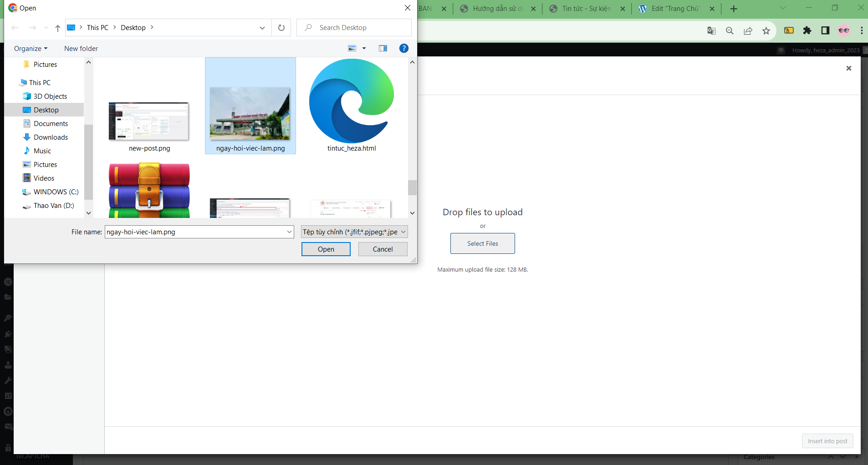Open the Chrome extensions puzzle icon
The height and width of the screenshot is (465, 868).
[807, 30]
